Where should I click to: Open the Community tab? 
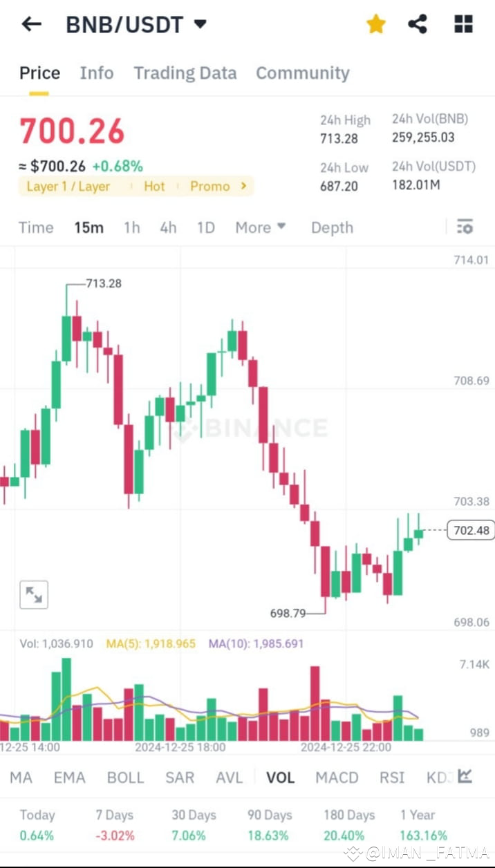302,73
